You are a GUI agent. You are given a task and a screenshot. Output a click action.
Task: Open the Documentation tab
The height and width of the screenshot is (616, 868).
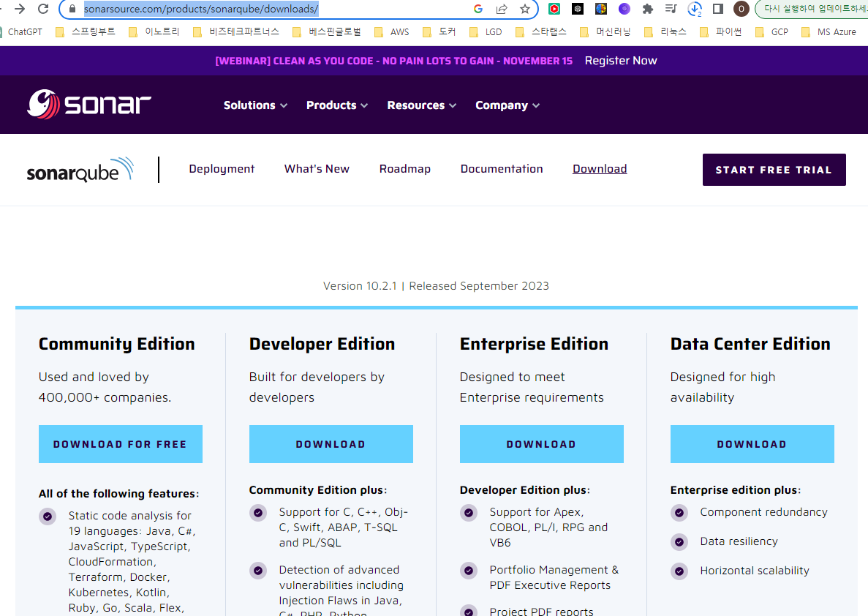point(502,169)
